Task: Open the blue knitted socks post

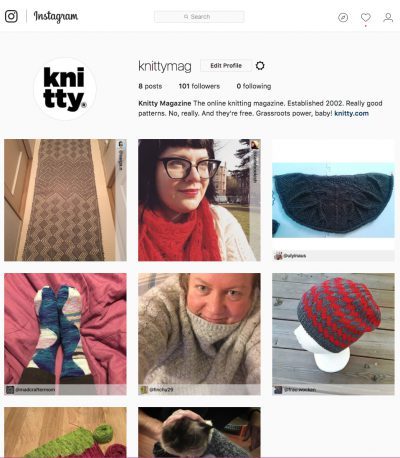Action: (65, 334)
